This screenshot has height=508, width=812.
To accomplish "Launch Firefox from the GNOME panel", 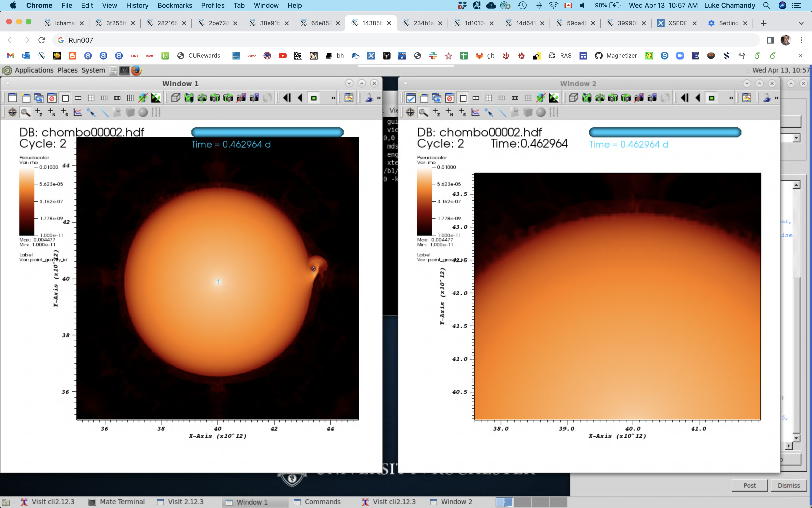I will [x=136, y=70].
